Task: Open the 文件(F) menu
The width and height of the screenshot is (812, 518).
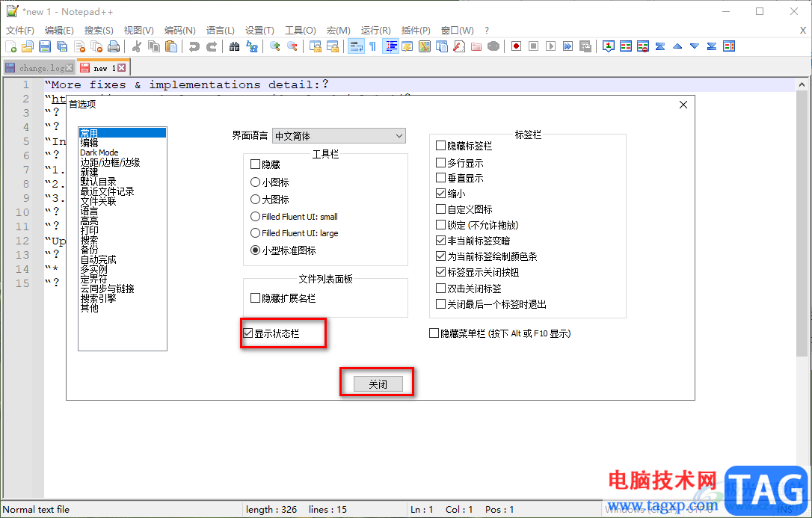Action: point(20,31)
